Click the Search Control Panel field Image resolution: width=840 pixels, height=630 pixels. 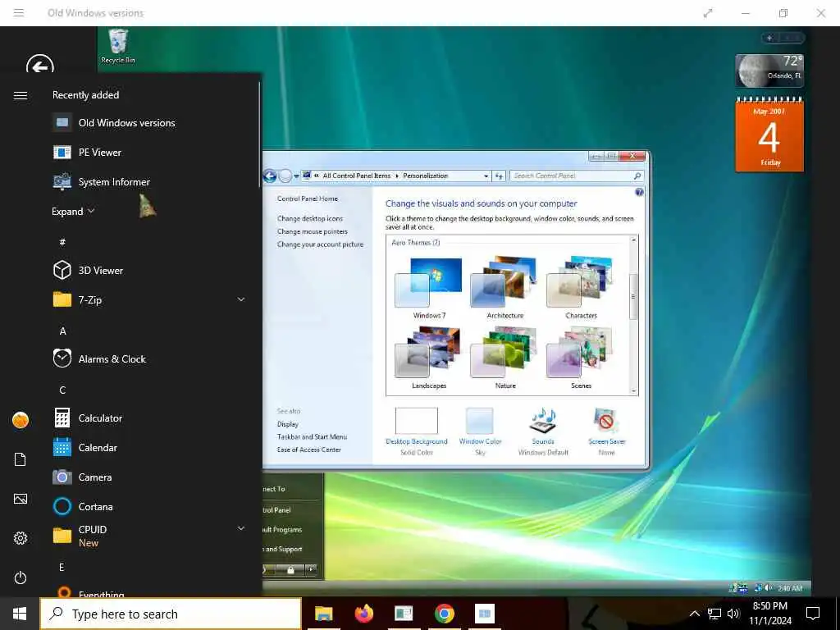[x=577, y=176]
